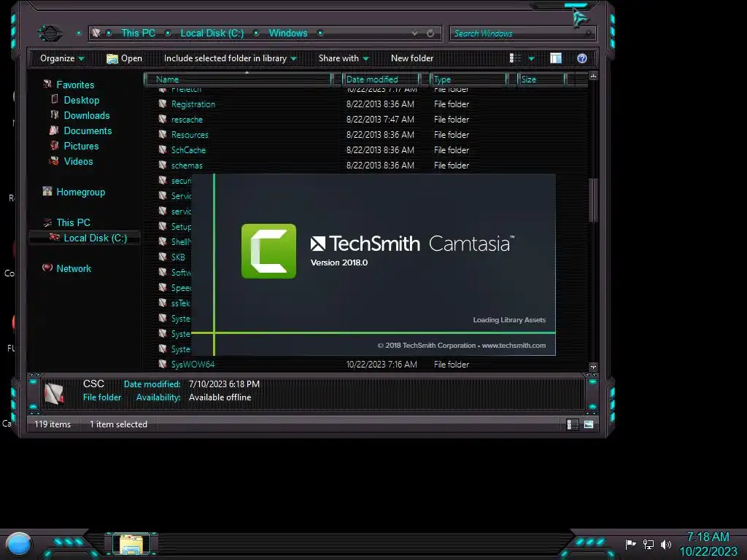Select This PC in navigation pane
Screen dimensions: 747x560
click(73, 222)
